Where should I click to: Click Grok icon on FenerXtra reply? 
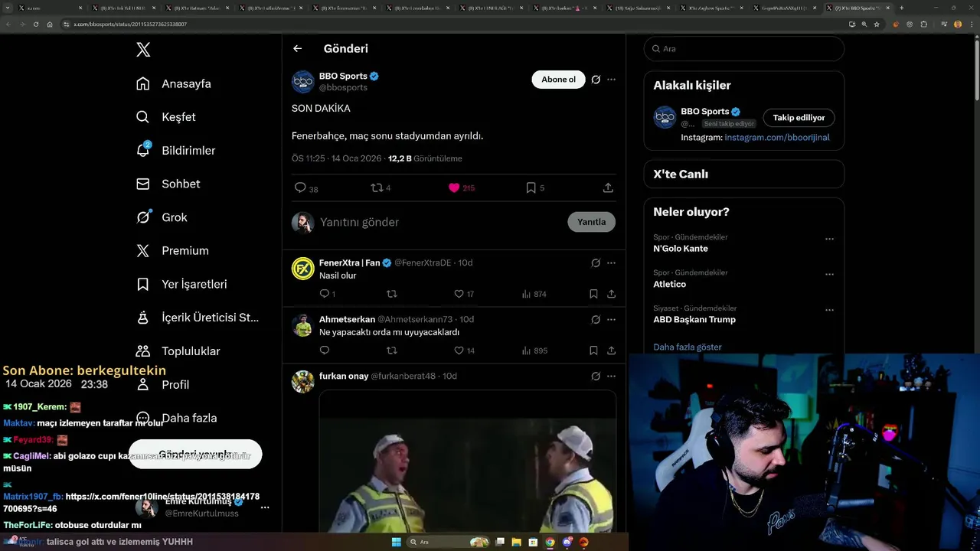pos(596,263)
